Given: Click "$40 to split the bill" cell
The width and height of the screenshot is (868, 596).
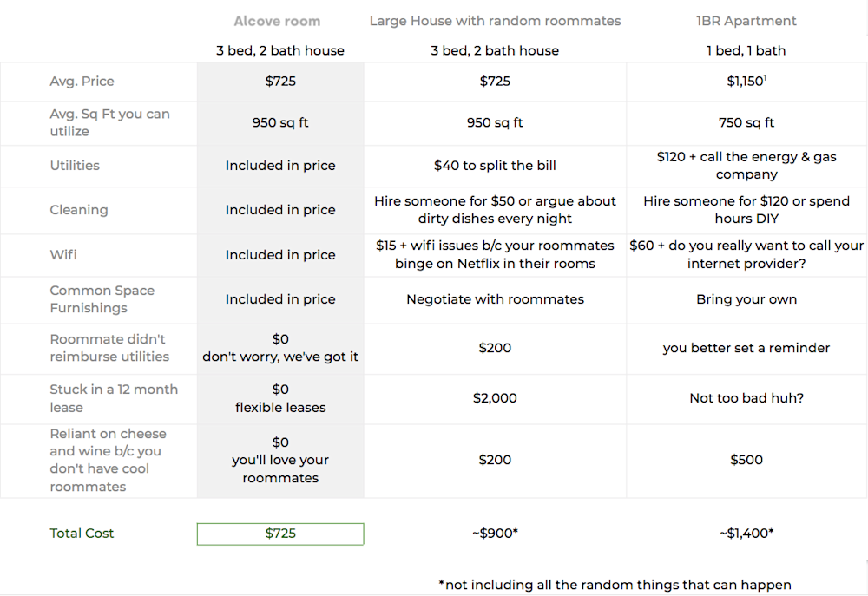Looking at the screenshot, I should point(495,166).
